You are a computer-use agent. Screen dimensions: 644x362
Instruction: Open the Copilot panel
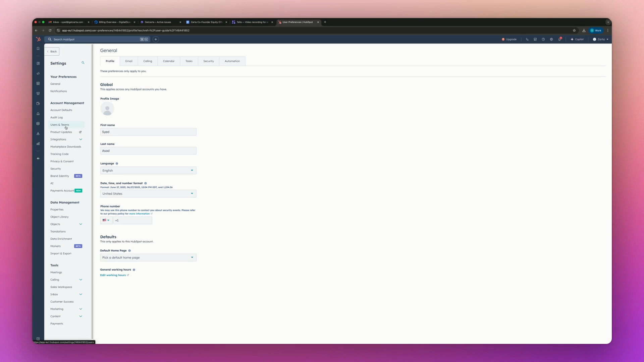pyautogui.click(x=577, y=39)
